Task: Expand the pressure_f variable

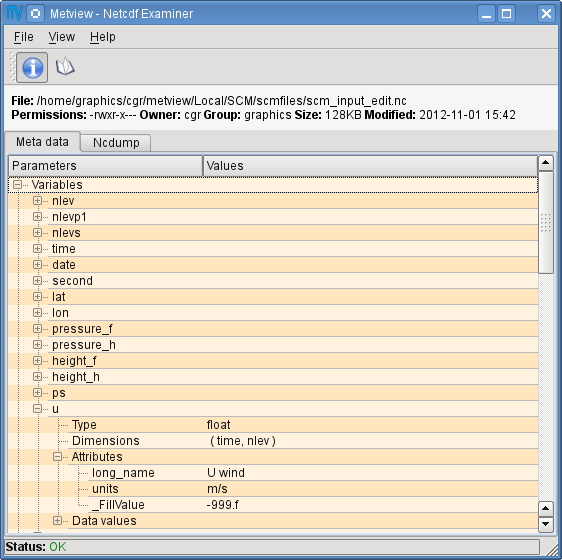Action: click(x=37, y=328)
